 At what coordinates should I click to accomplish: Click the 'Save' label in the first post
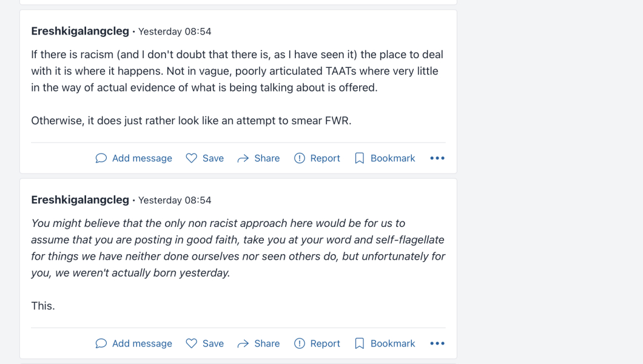(x=213, y=158)
